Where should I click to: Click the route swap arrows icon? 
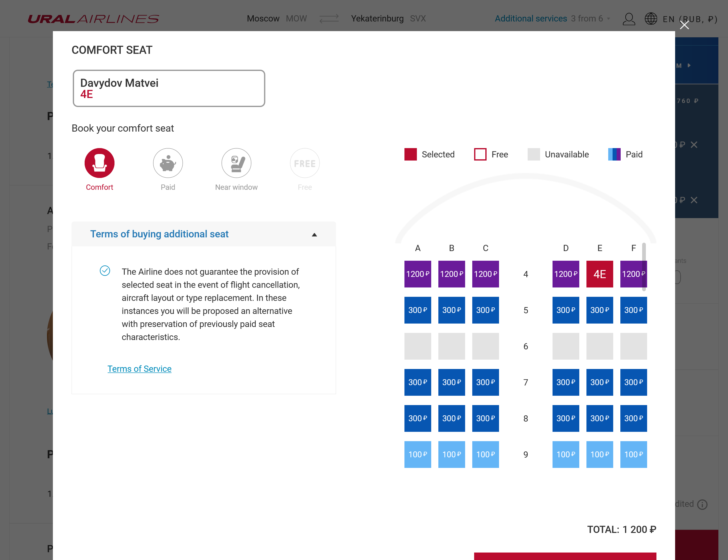tap(329, 19)
